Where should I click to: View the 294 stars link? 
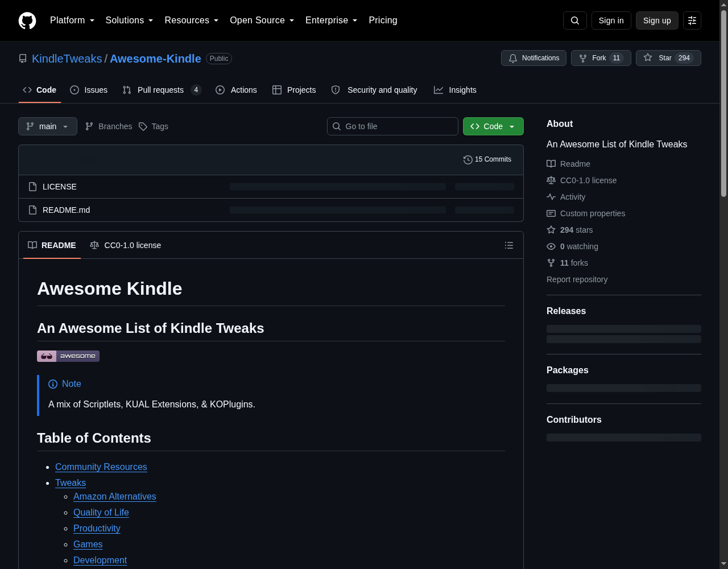(570, 230)
